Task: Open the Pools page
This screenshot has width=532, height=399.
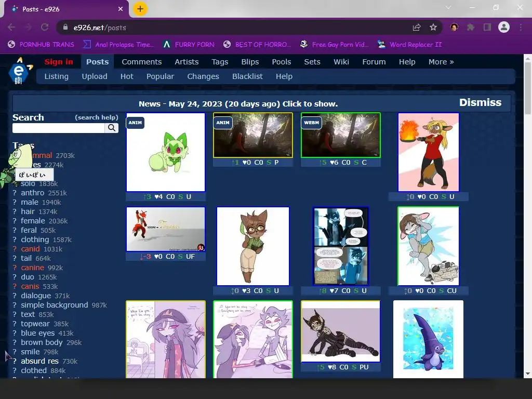Action: [281, 62]
